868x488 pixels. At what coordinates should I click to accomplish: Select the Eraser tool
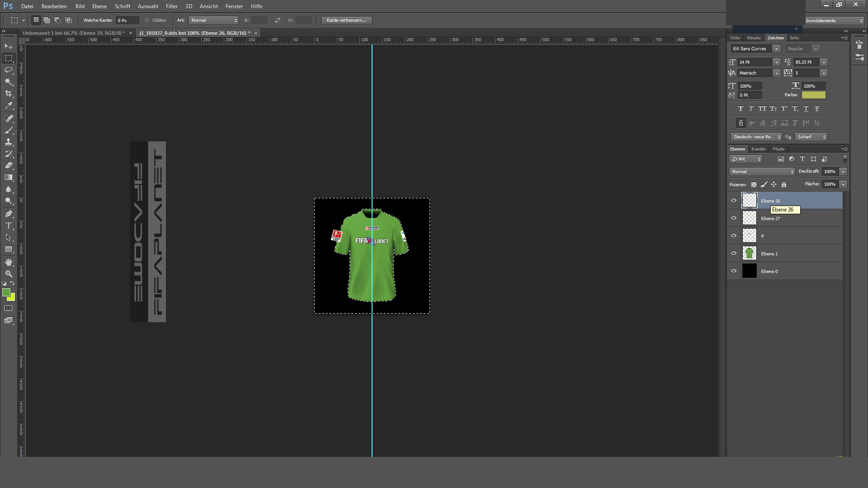(x=9, y=165)
